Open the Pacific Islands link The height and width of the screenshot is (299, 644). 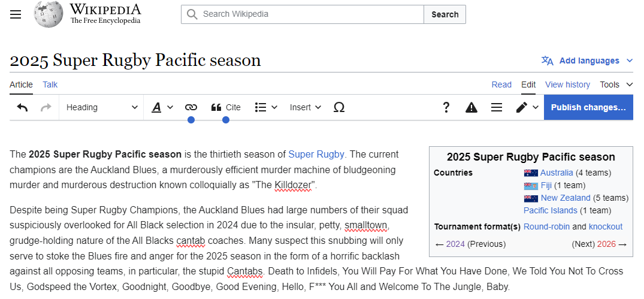coord(551,211)
